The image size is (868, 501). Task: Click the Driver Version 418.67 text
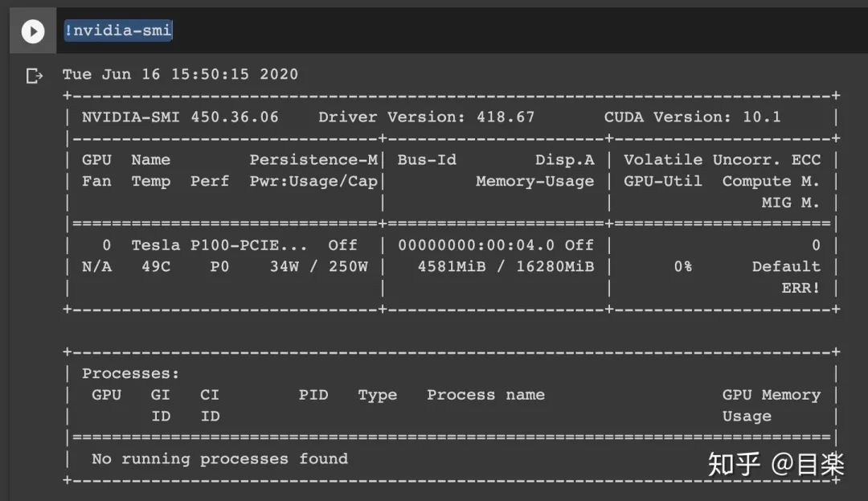tap(426, 117)
